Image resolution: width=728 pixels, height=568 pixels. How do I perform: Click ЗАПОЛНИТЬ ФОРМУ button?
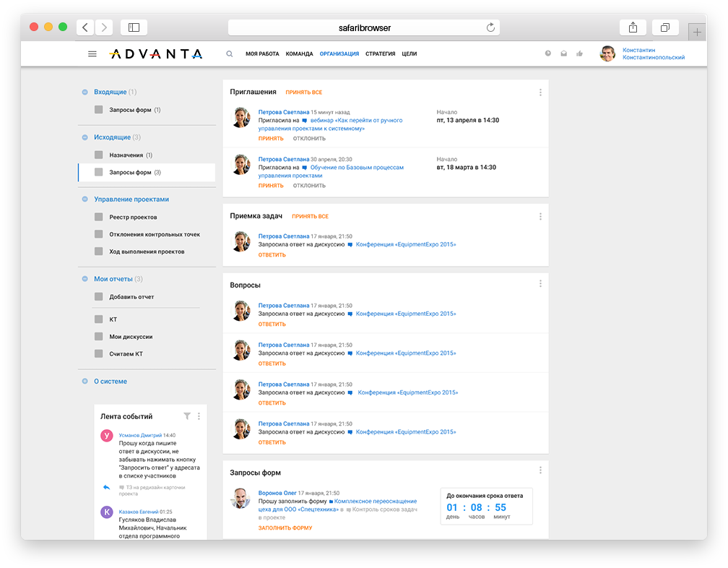[x=285, y=528]
